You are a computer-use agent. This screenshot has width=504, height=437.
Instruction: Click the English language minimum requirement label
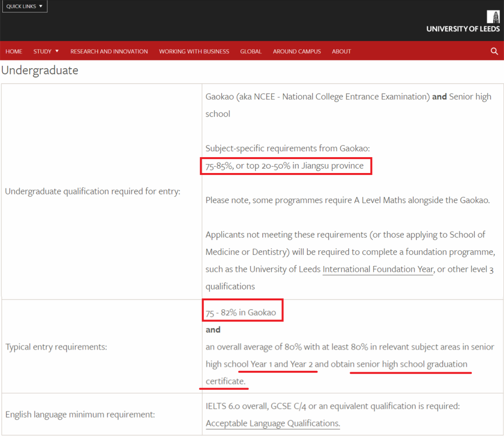click(80, 415)
